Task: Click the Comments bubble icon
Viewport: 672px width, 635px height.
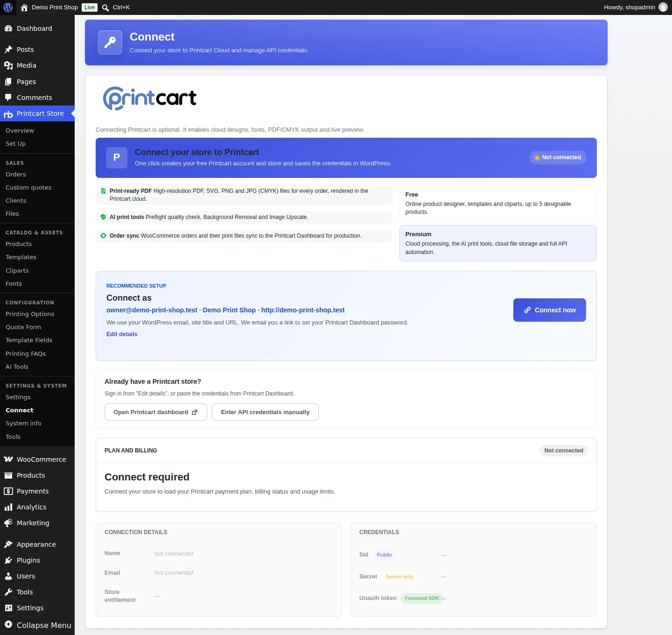Action: (x=8, y=98)
